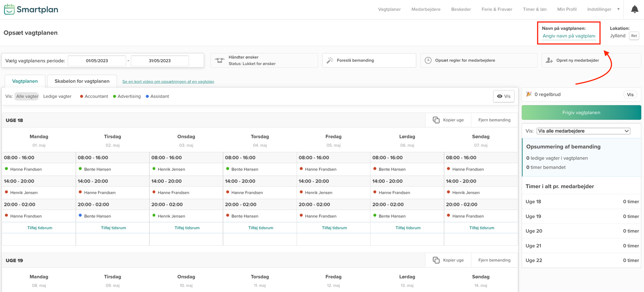Open the short setup video link
The width and height of the screenshot is (644, 292).
click(168, 82)
